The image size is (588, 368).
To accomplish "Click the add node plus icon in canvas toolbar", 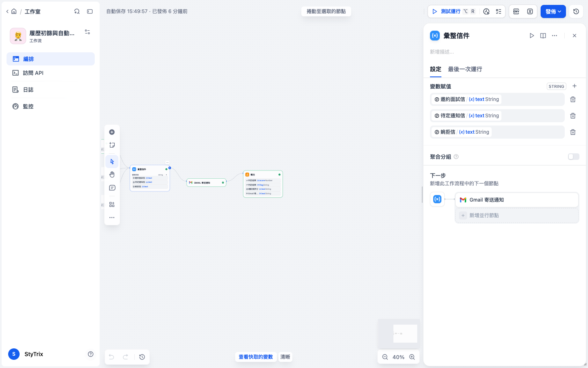I will coord(112,132).
